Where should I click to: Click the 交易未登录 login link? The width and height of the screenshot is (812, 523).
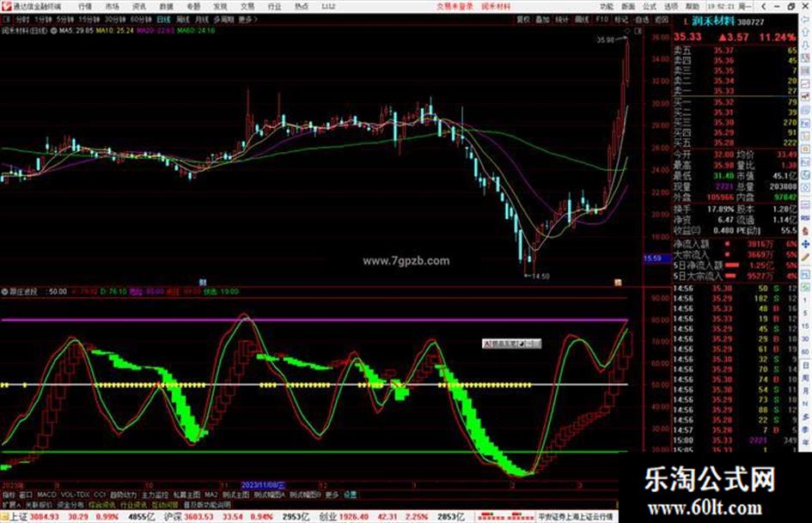[455, 6]
